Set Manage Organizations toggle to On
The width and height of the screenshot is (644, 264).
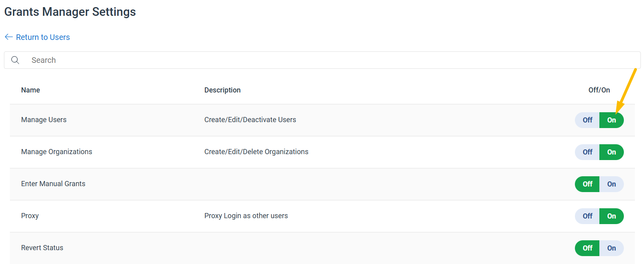pyautogui.click(x=612, y=152)
